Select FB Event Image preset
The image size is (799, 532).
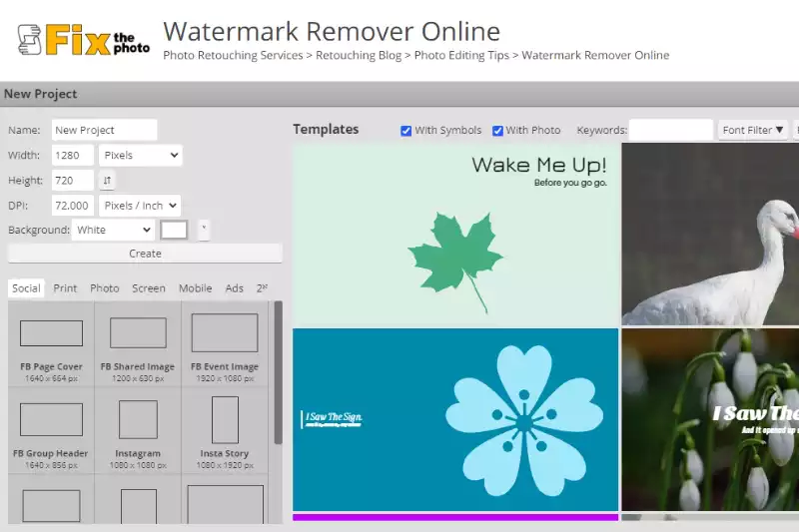(x=225, y=344)
